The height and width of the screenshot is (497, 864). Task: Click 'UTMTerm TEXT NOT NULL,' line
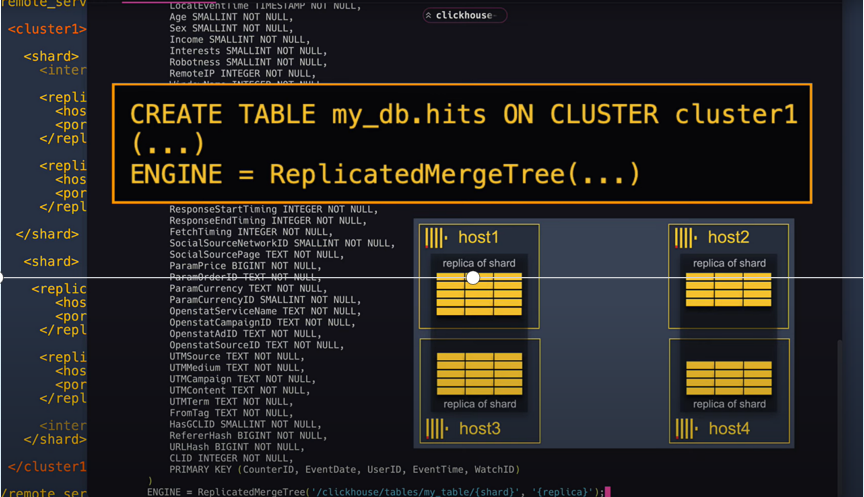pos(231,402)
